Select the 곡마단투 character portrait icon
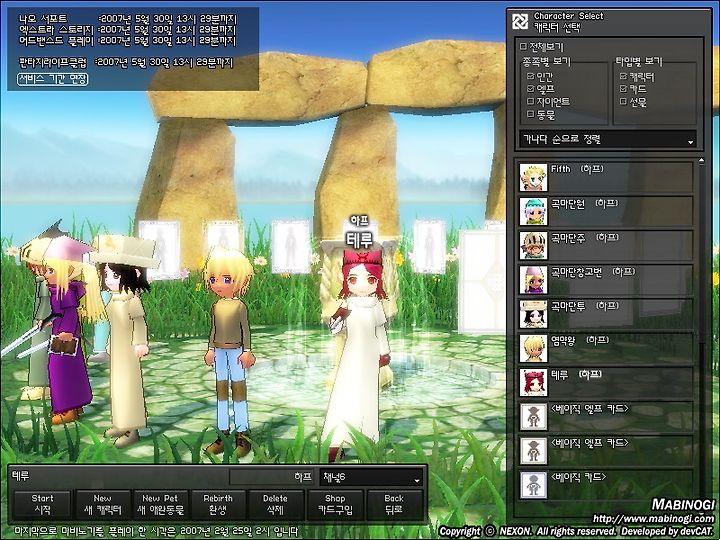Image resolution: width=720 pixels, height=540 pixels. point(533,314)
